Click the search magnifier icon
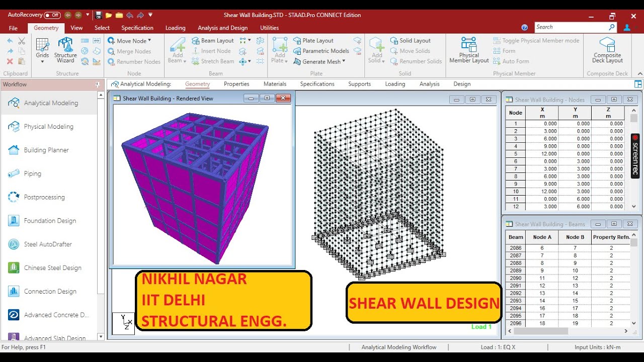The height and width of the screenshot is (362, 644). point(612,27)
